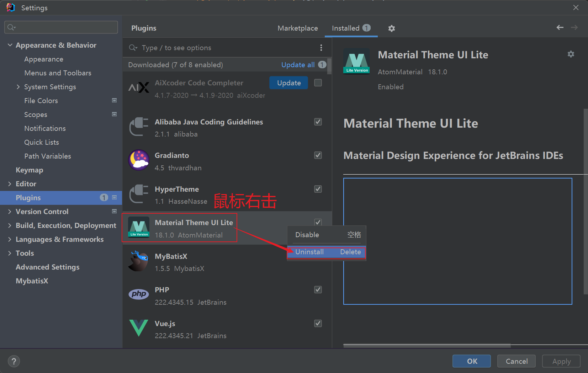Screen dimensions: 588x373
Task: Toggle the Material Theme UI Lite checkbox
Action: tap(318, 222)
